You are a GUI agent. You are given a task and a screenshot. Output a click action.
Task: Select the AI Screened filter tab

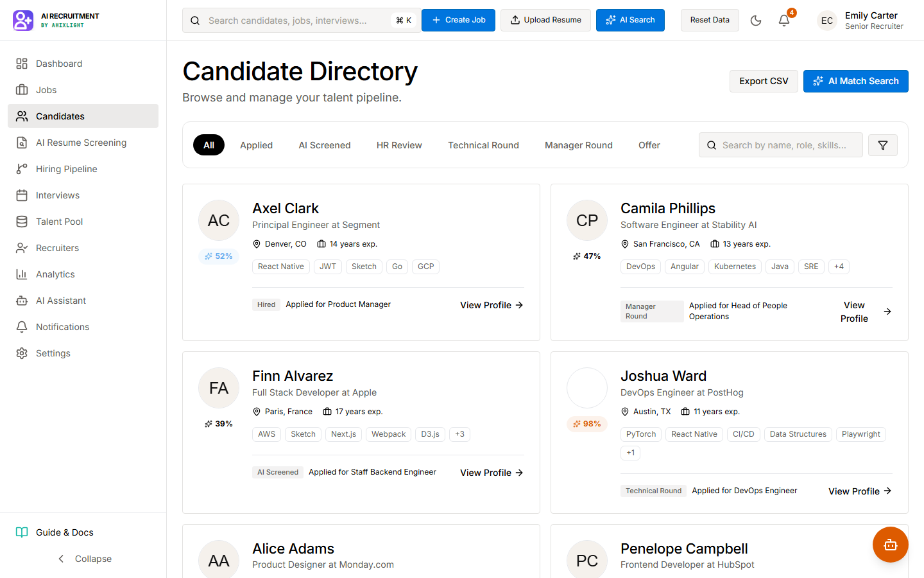coord(325,145)
